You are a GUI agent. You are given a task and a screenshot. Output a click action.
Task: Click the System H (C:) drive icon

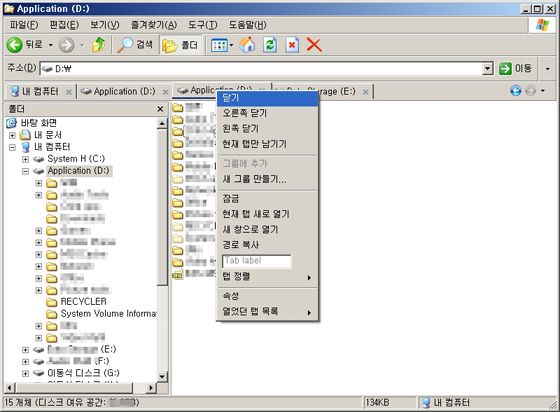tap(39, 159)
